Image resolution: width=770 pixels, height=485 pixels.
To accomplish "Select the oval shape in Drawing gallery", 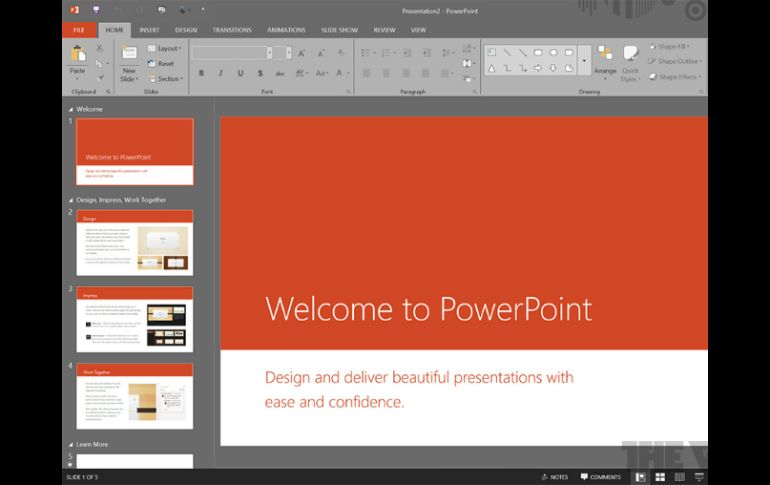I will point(554,52).
